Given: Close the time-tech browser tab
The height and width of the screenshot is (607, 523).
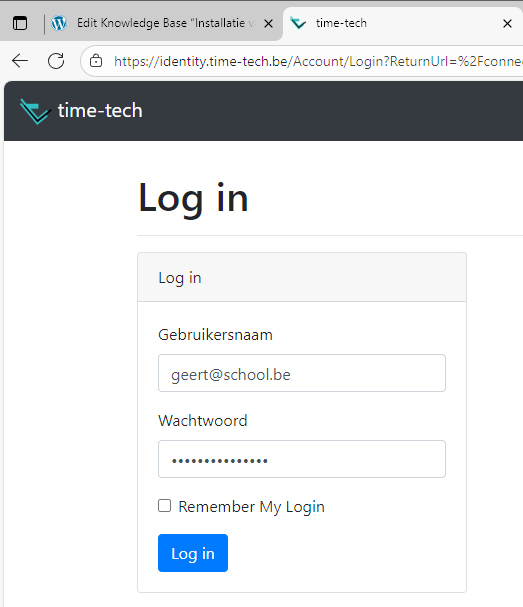Looking at the screenshot, I should [508, 24].
